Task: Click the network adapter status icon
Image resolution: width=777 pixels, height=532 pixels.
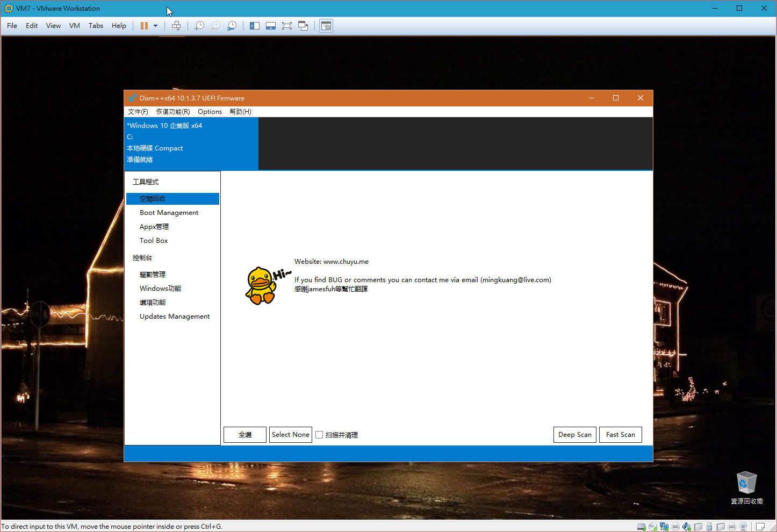Action: 664,527
